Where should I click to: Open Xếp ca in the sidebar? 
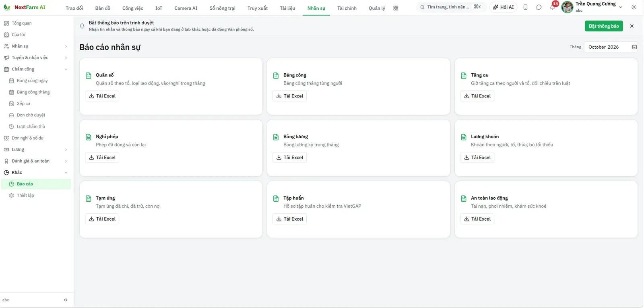[37, 103]
